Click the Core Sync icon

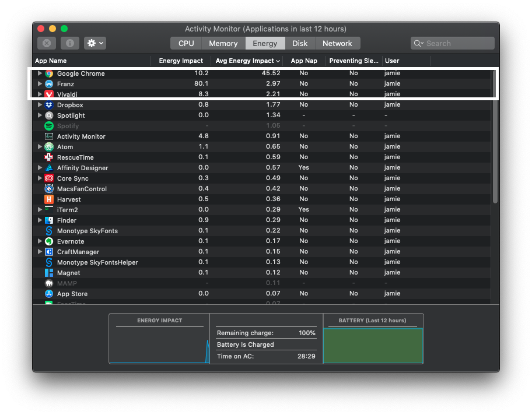(x=49, y=179)
